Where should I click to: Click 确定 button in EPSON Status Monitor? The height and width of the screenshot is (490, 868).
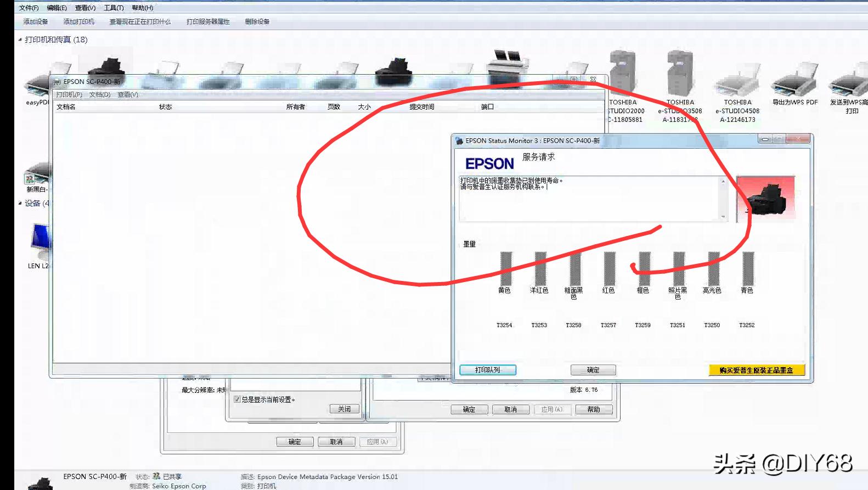[593, 370]
